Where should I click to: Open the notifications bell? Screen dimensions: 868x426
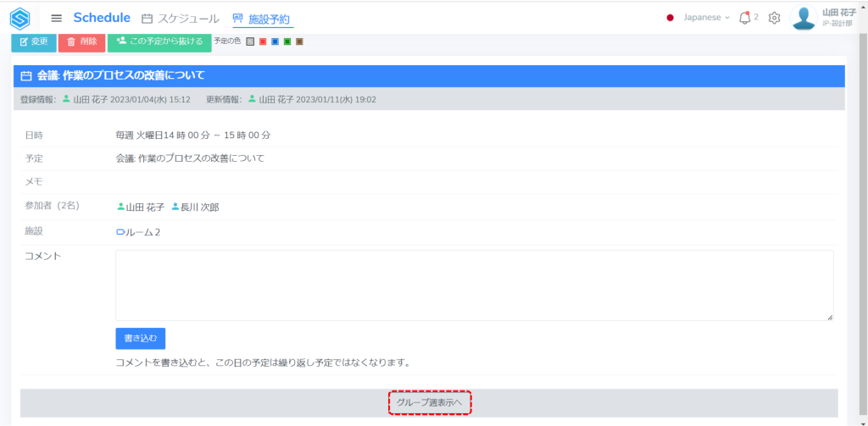coord(745,18)
